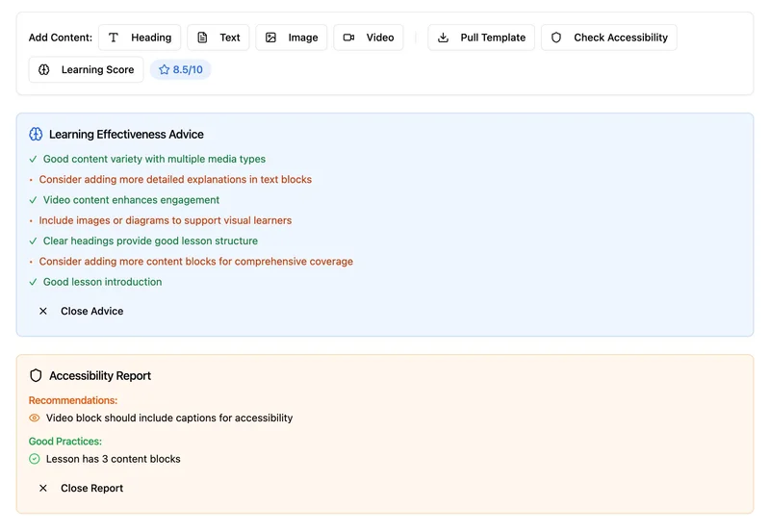Add an Image content block

[x=292, y=38]
